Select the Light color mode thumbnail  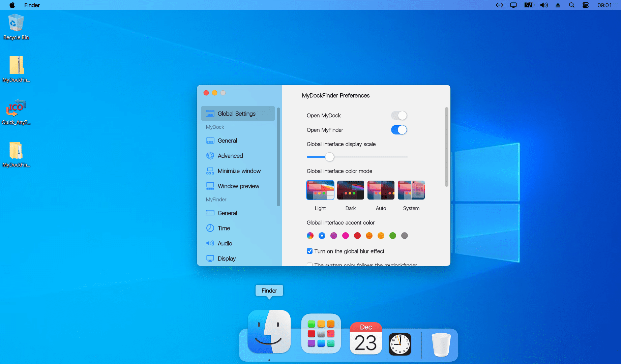click(320, 190)
